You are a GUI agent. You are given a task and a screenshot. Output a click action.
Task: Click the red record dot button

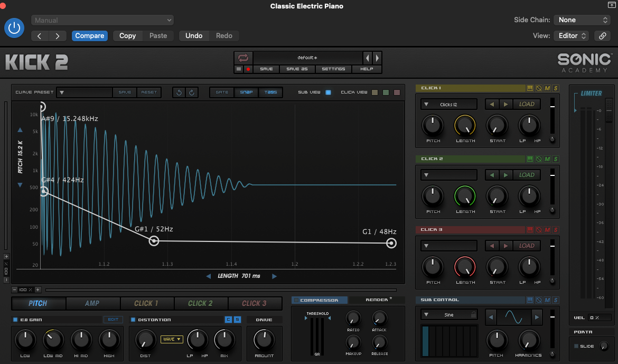(248, 69)
